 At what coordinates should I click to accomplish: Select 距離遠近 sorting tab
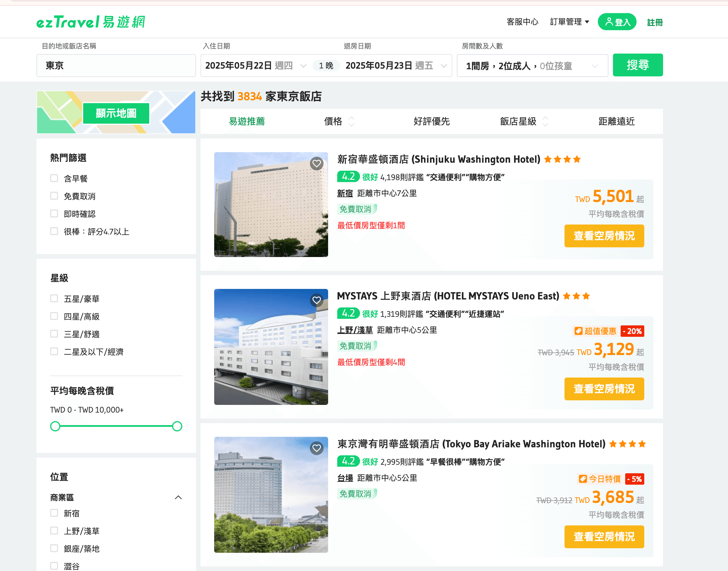click(616, 121)
